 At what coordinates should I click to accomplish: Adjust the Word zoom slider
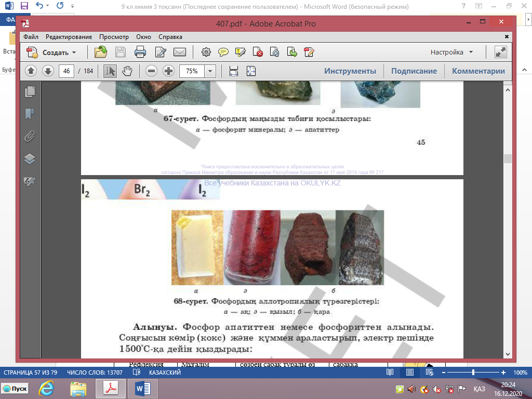click(x=473, y=373)
